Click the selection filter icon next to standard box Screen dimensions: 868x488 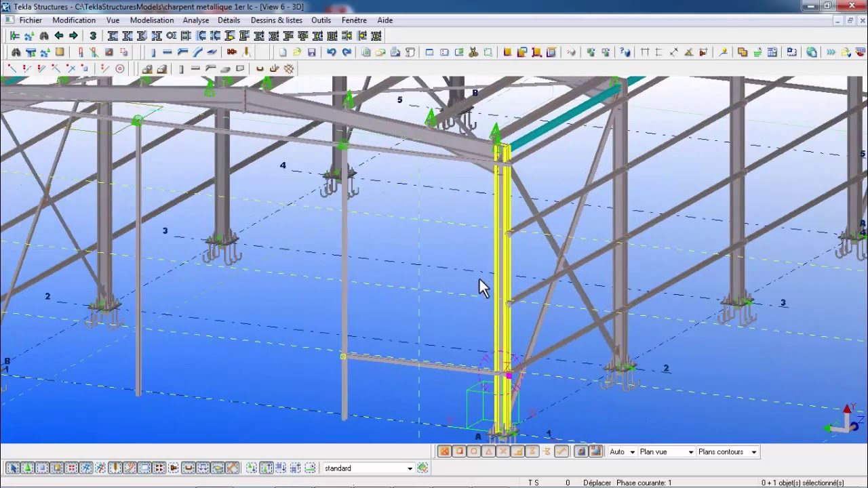(x=422, y=468)
